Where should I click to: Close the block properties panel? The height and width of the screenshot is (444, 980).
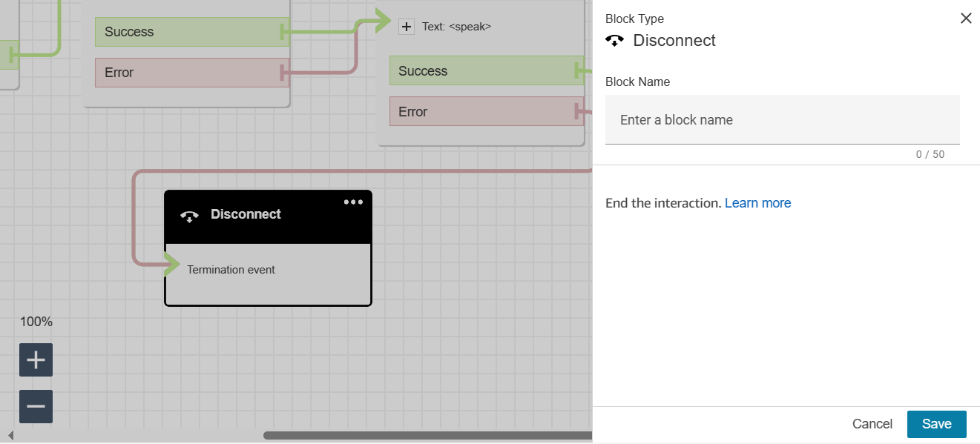pyautogui.click(x=965, y=19)
